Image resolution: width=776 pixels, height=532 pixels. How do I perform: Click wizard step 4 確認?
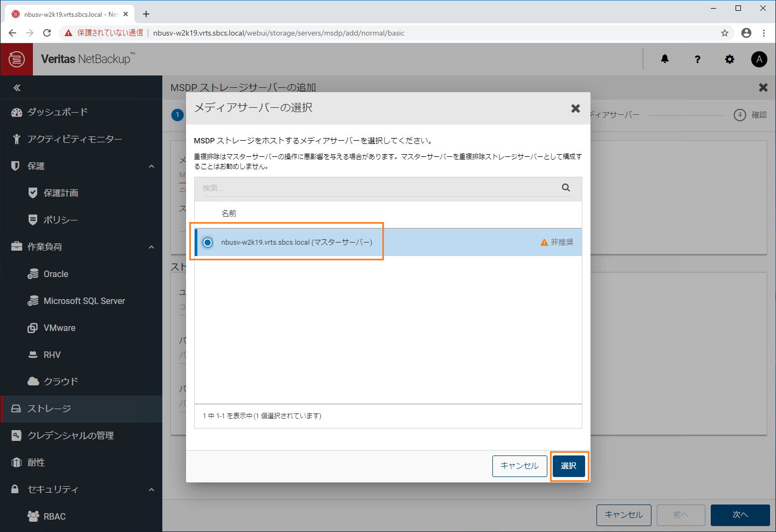click(750, 115)
